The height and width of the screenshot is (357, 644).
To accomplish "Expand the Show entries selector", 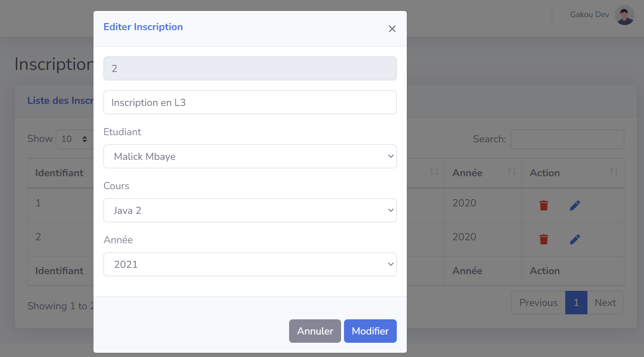I will (x=75, y=139).
